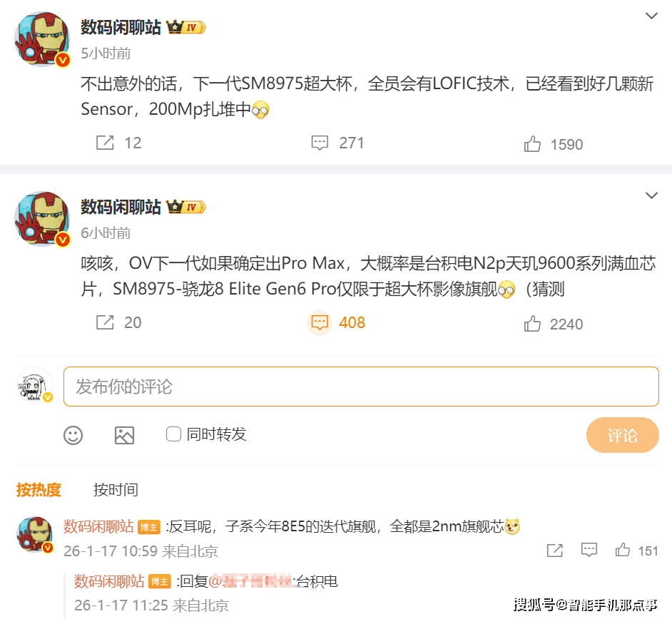Open the Iron Man avatar on second post
The width and height of the screenshot is (672, 619).
pyautogui.click(x=42, y=219)
